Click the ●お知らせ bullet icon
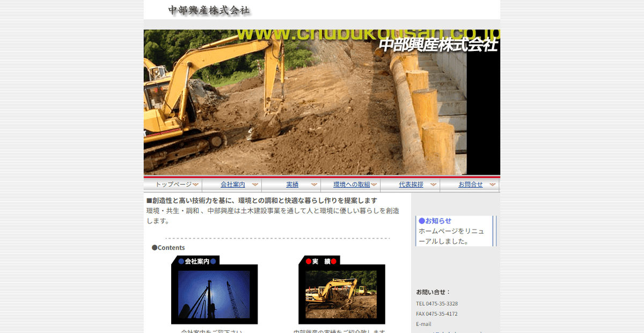 tap(421, 220)
